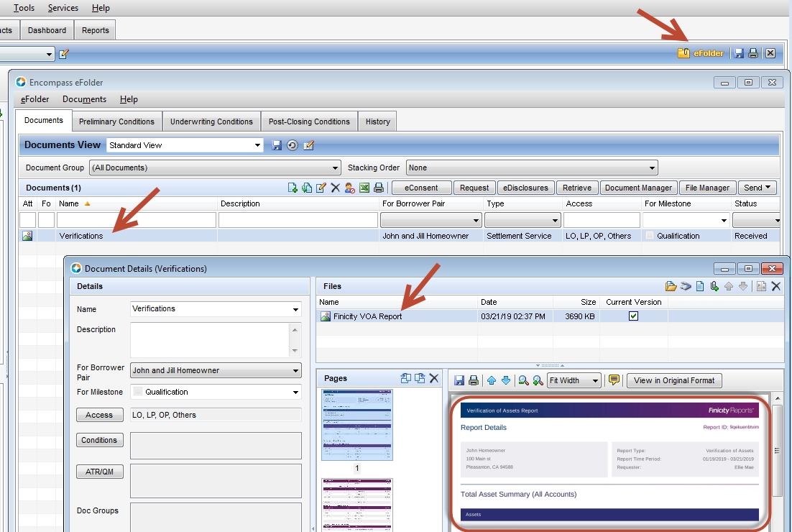Click the reset view icon beside Standard View
The width and height of the screenshot is (792, 532).
[x=293, y=145]
